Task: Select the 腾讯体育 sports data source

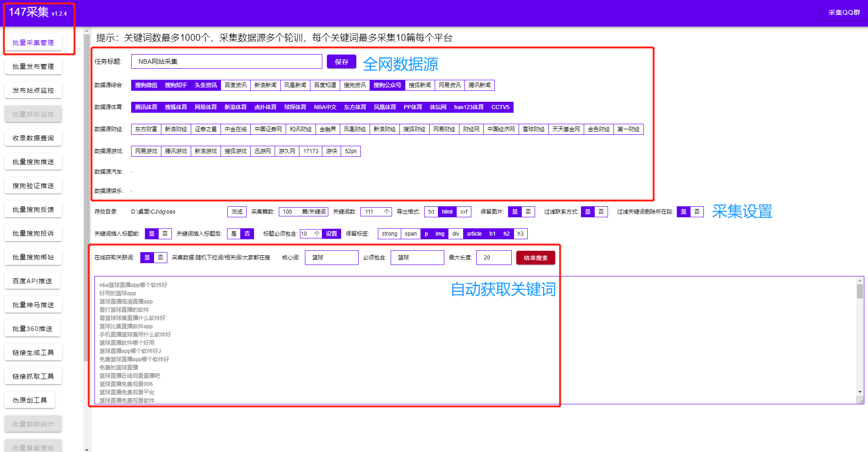Action: coord(145,107)
